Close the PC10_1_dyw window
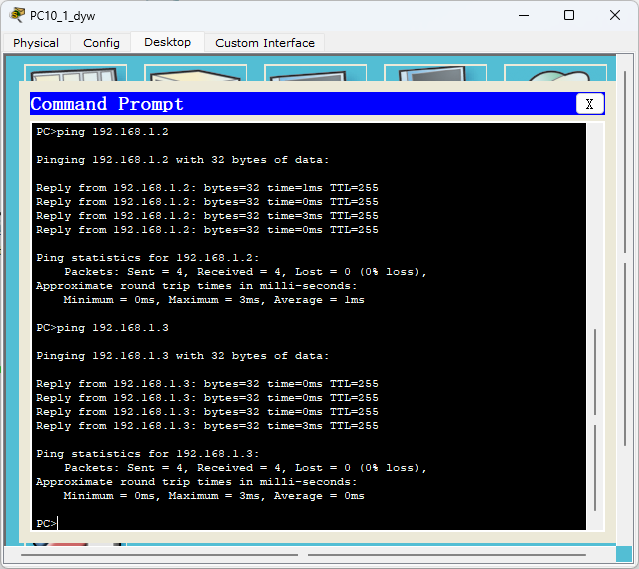The width and height of the screenshot is (639, 569). tap(615, 15)
